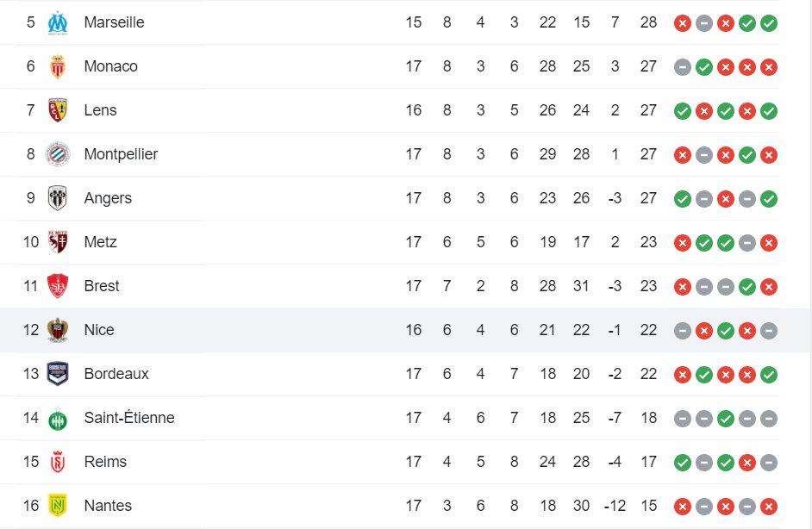Click the Metz club crest icon
The image size is (812, 529).
click(58, 242)
